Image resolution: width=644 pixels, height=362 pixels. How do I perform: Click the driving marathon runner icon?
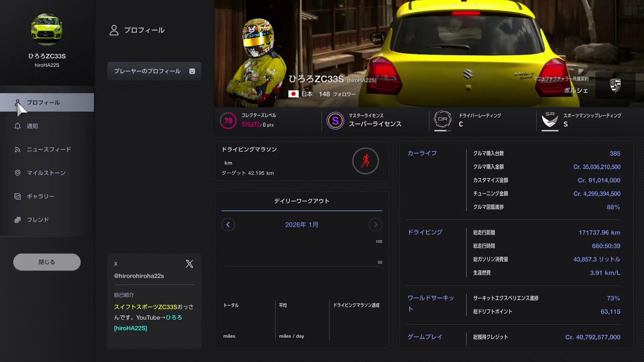(x=365, y=161)
